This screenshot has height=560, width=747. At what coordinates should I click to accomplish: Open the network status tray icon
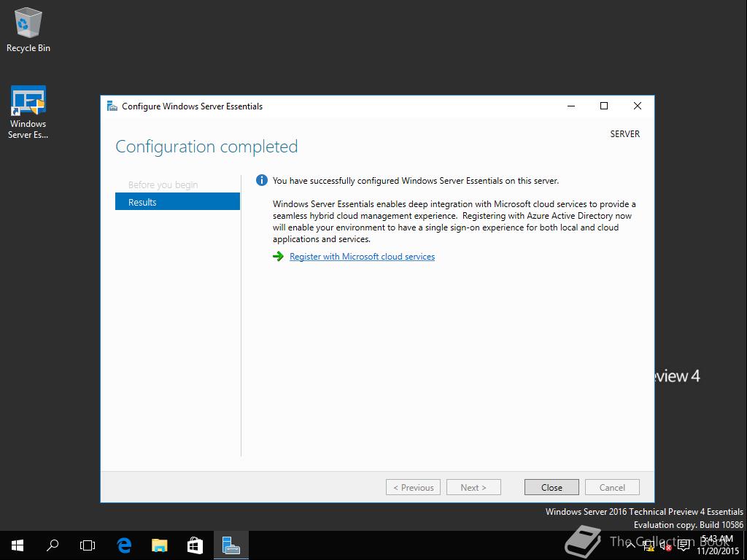[x=648, y=545]
